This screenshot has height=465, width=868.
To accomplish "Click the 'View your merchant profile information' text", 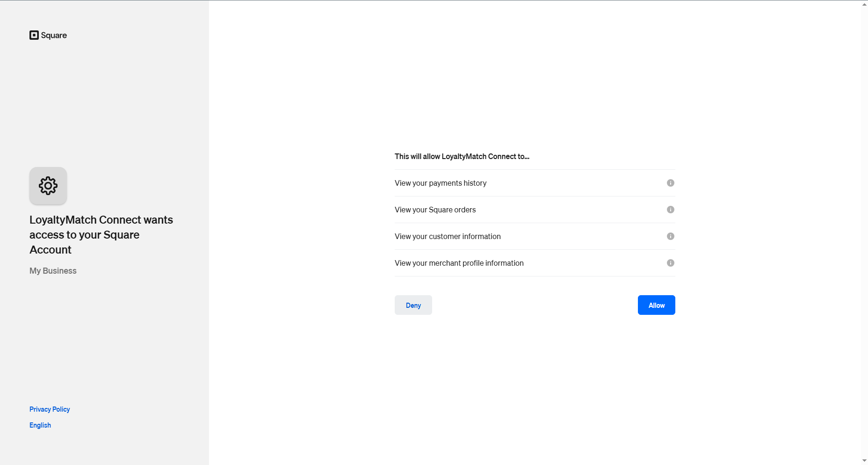I will click(459, 263).
